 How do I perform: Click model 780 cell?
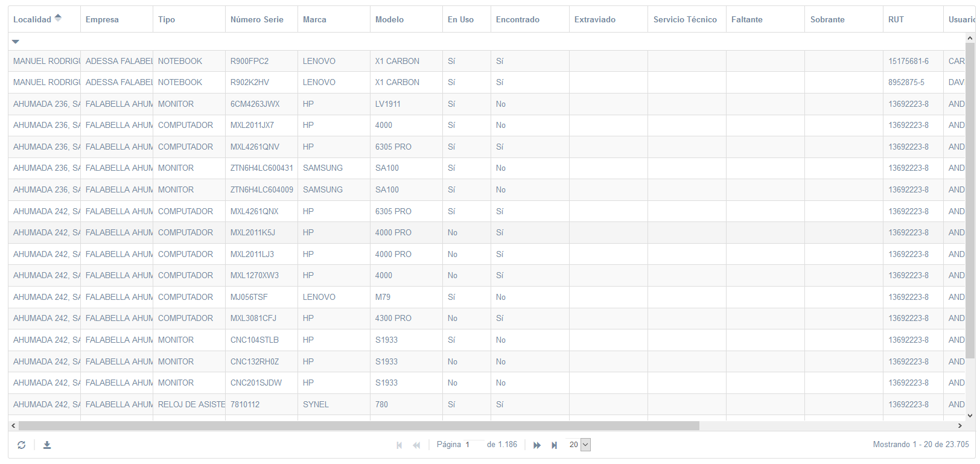click(x=406, y=404)
